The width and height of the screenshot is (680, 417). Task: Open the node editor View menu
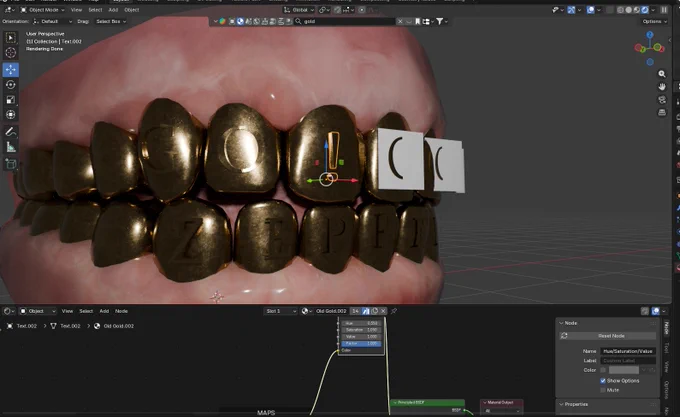point(67,311)
